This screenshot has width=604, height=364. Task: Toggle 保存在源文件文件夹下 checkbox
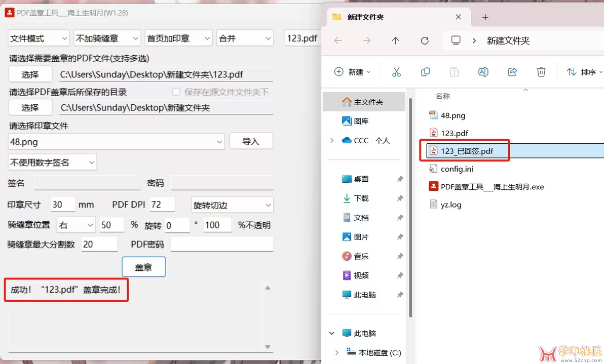point(176,92)
